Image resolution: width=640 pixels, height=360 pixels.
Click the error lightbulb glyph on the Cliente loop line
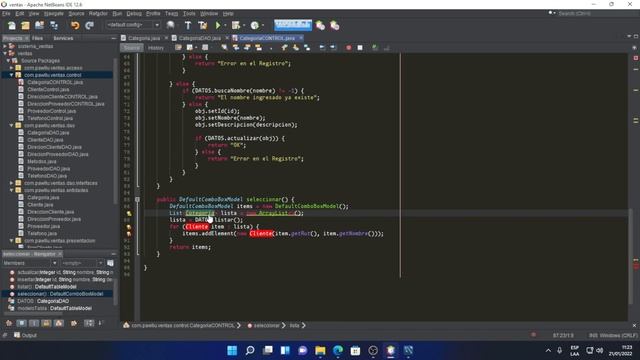pos(129,227)
